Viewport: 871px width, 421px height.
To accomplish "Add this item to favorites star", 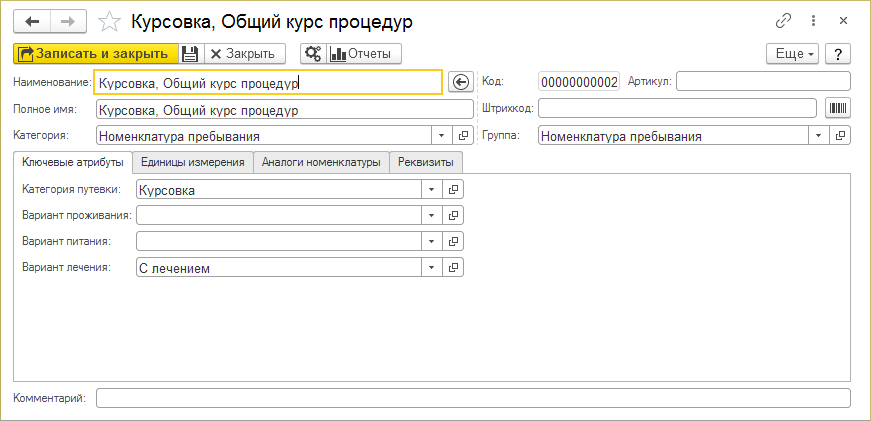I will 112,21.
